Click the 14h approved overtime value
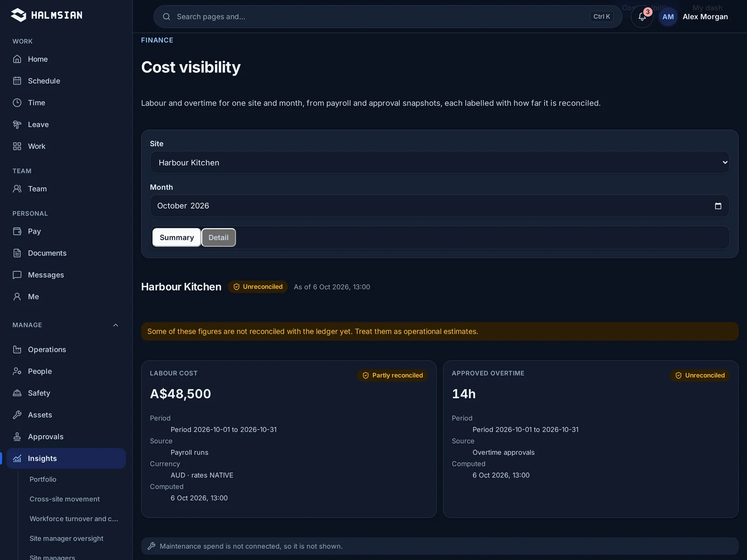747x560 pixels. [464, 394]
